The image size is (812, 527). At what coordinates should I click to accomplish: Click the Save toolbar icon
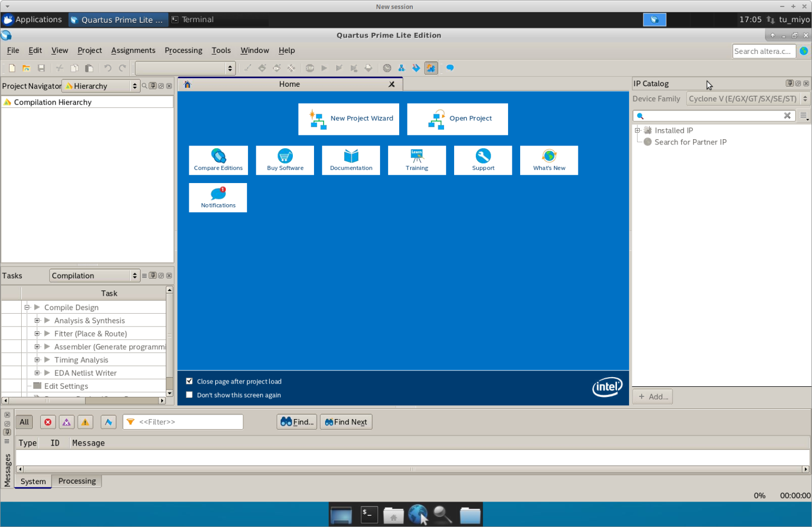click(41, 68)
